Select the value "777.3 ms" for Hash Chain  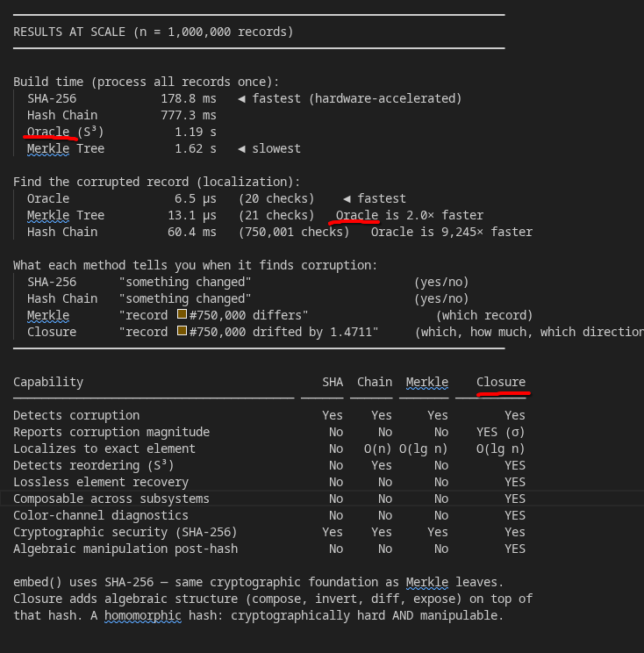pos(189,115)
